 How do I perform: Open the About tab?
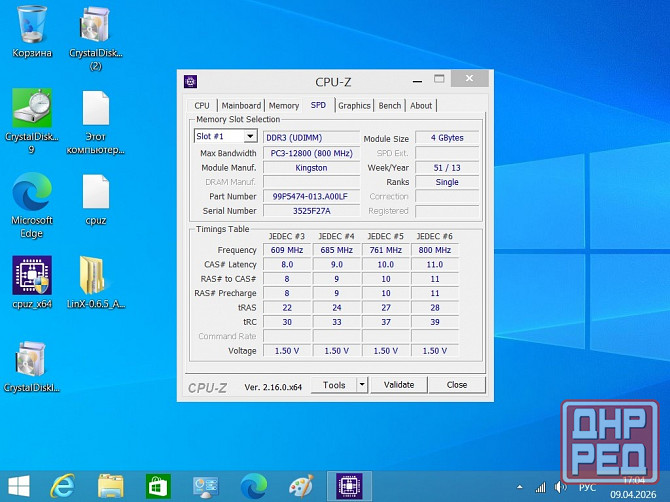[421, 106]
